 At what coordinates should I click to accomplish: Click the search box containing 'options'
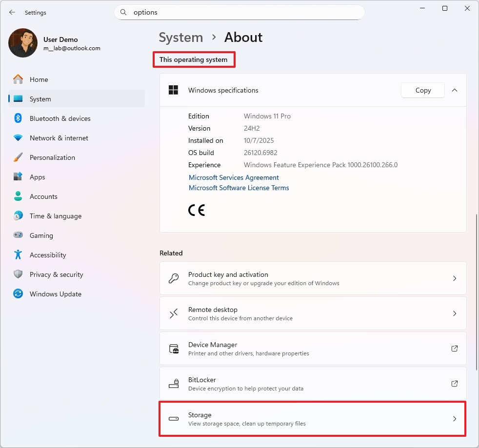coord(239,12)
